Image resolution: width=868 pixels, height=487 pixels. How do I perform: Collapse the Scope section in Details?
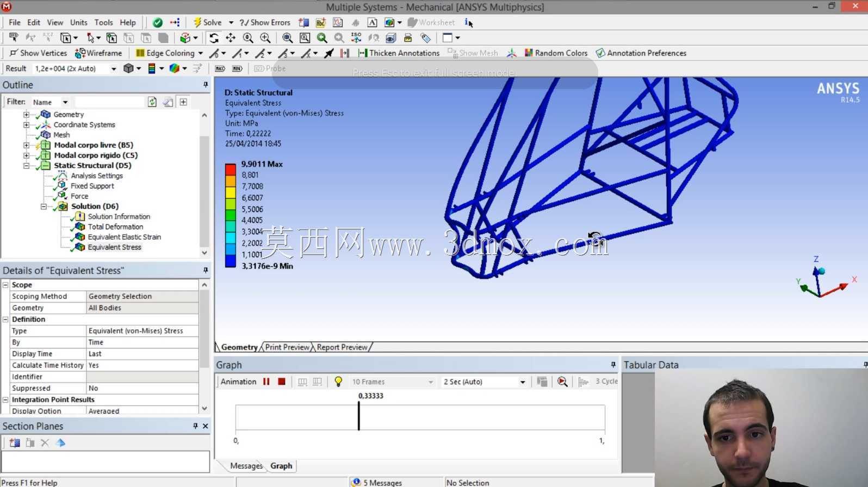click(x=5, y=285)
